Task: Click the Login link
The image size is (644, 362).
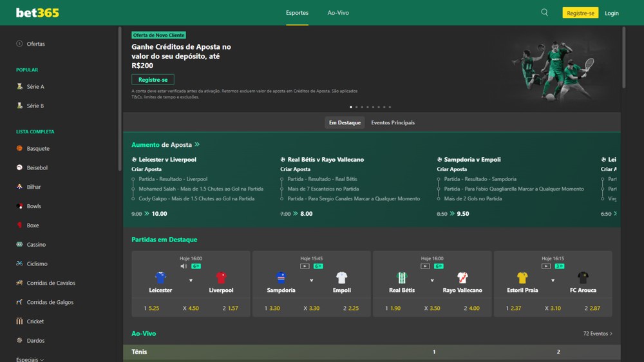Action: click(612, 13)
